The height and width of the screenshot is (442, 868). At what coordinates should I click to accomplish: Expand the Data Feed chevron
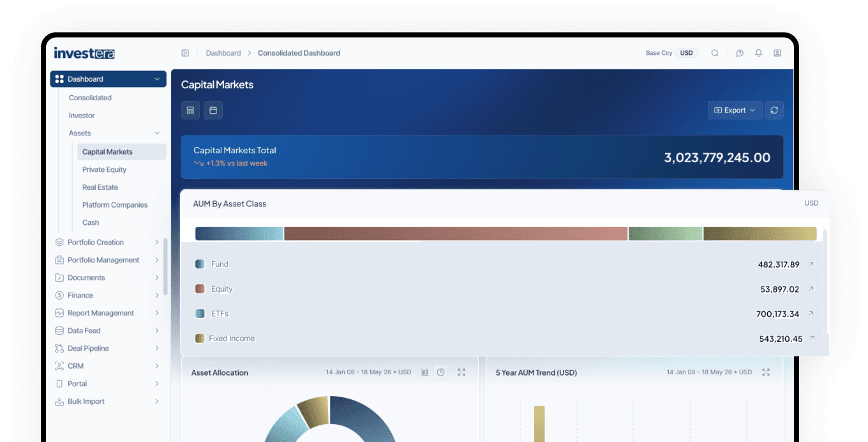point(157,331)
